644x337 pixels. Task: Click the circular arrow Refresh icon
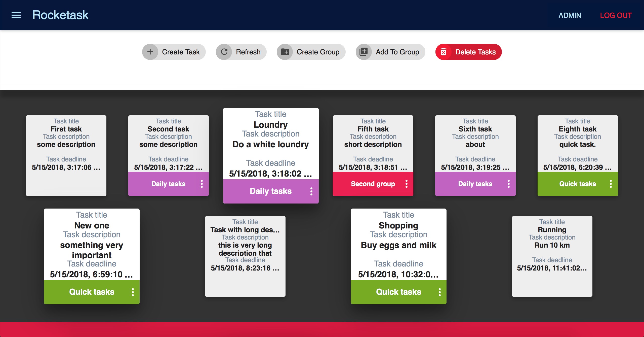point(224,52)
